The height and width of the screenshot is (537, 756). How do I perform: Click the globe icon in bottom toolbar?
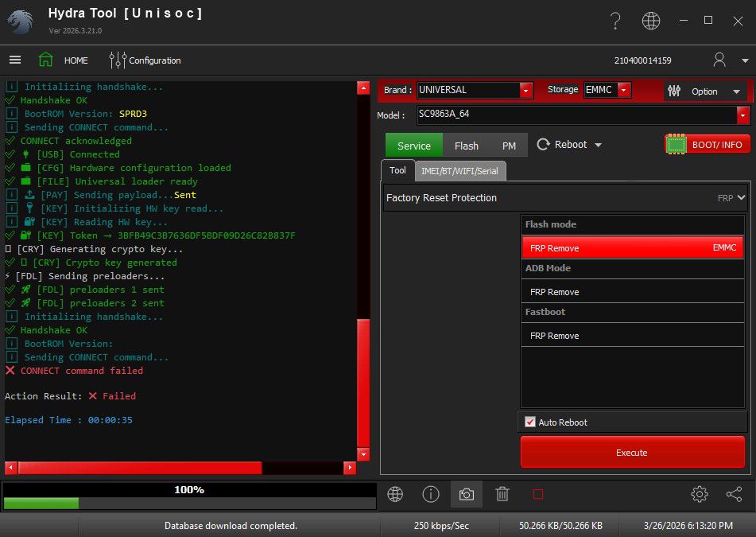point(395,494)
